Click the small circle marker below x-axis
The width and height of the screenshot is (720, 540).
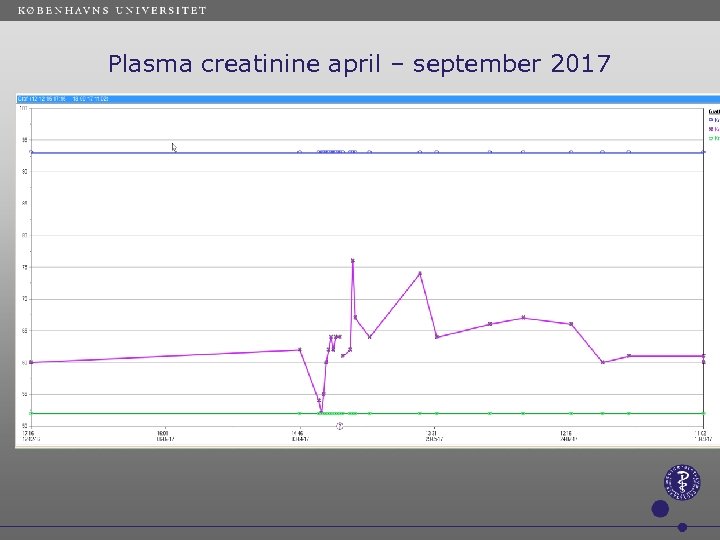click(x=340, y=426)
